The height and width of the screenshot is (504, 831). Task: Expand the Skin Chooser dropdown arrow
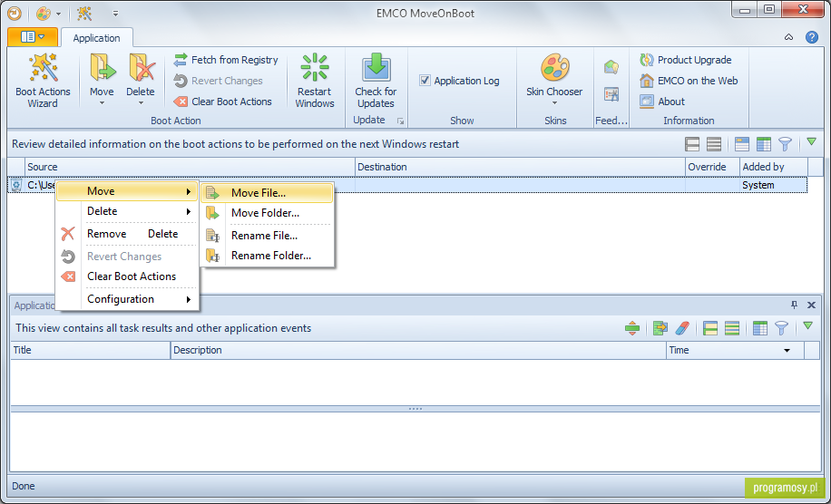tap(554, 103)
